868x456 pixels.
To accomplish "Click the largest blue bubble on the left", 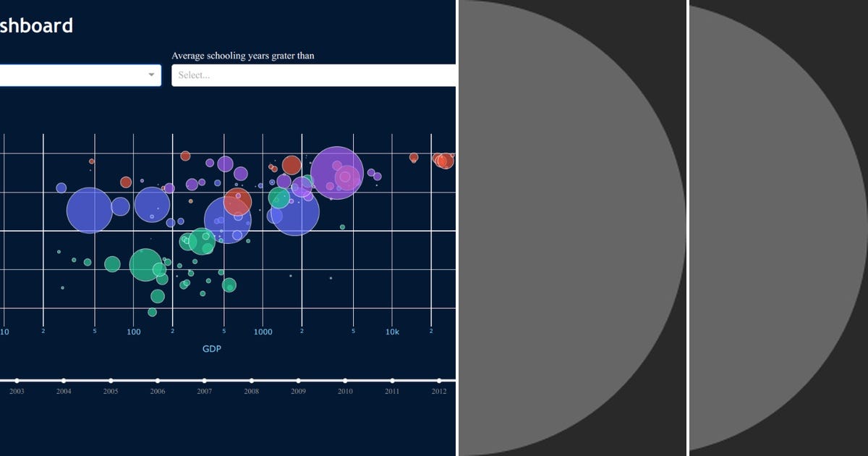I will pos(92,208).
